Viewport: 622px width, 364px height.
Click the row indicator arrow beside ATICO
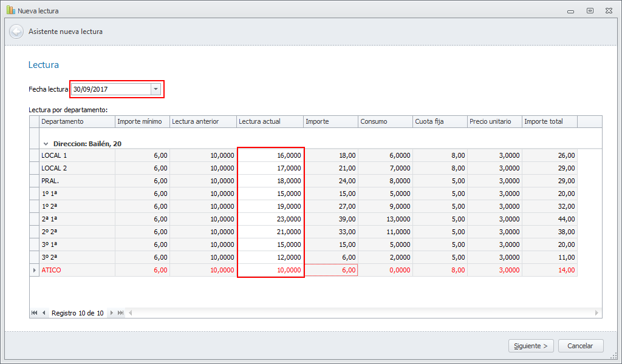click(x=34, y=270)
